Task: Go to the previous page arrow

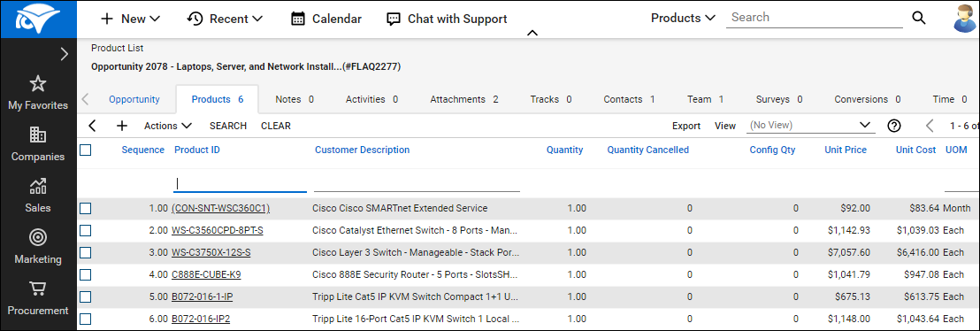Action: 930,126
